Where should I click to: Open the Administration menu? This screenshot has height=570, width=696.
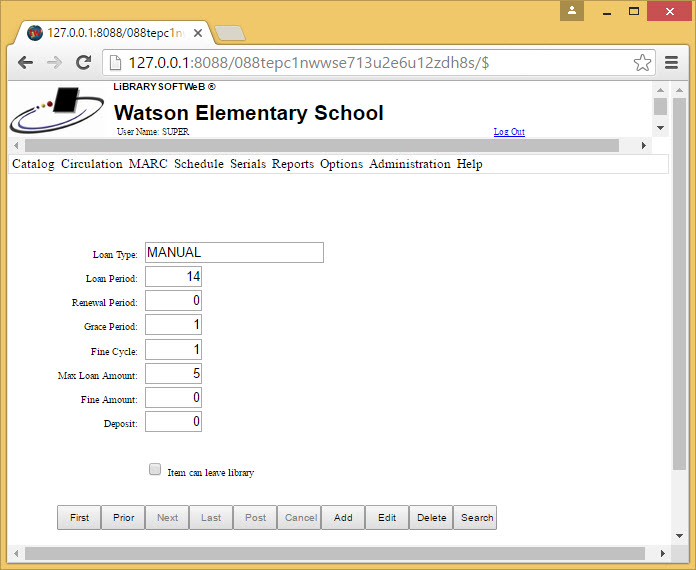(x=409, y=164)
